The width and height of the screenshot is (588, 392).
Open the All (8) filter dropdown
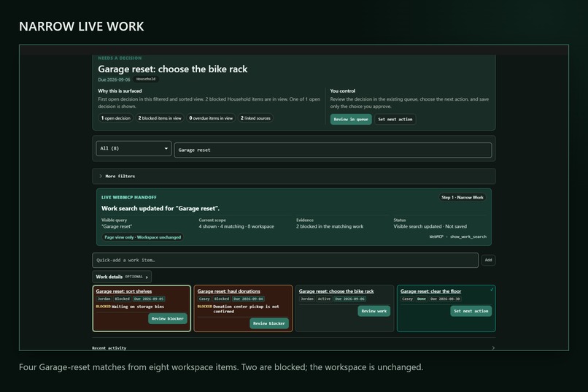[134, 148]
